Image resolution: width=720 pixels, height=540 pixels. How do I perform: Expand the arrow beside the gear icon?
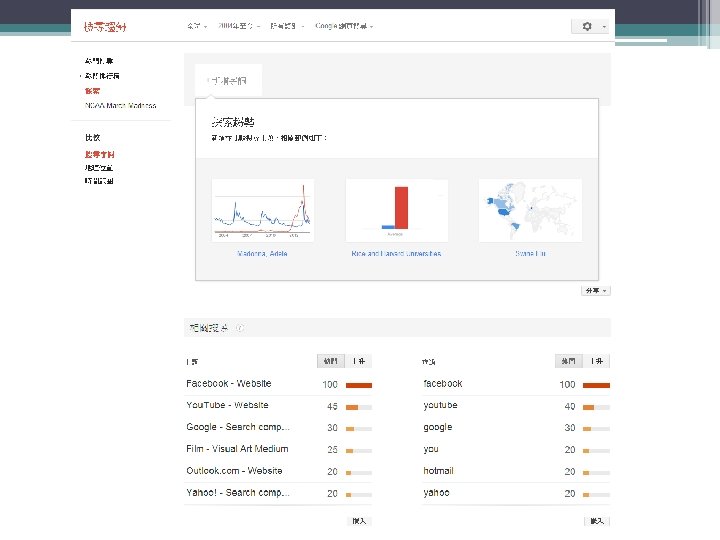click(x=604, y=27)
